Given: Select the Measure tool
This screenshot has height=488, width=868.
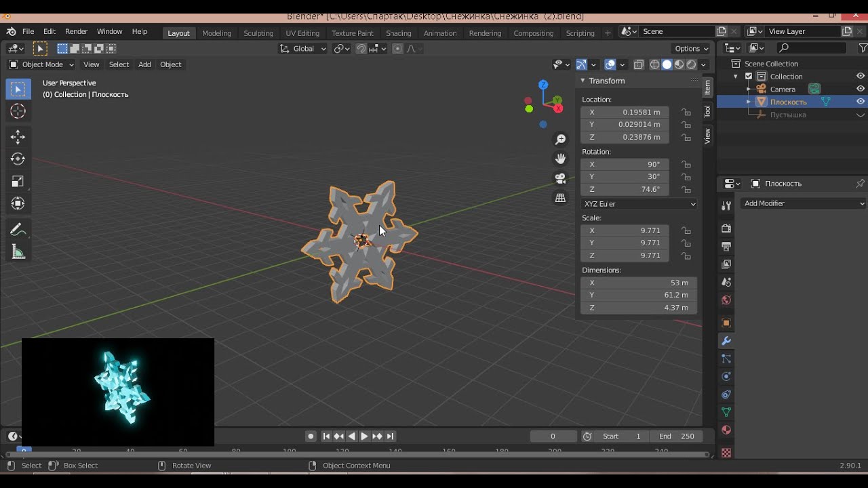Looking at the screenshot, I should 18,252.
